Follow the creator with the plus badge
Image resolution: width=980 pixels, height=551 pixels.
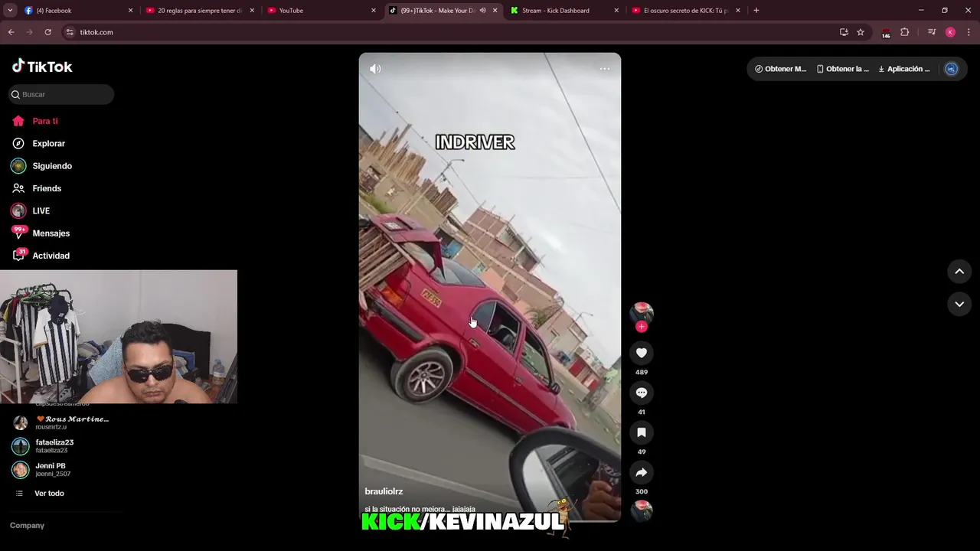click(642, 327)
